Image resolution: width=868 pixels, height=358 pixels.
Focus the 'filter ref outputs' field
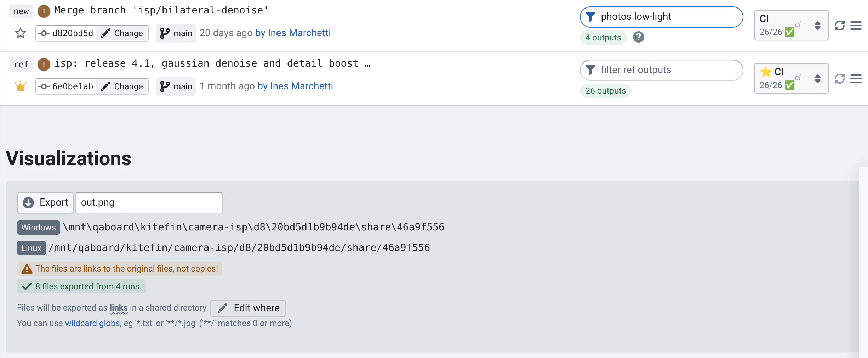(661, 70)
